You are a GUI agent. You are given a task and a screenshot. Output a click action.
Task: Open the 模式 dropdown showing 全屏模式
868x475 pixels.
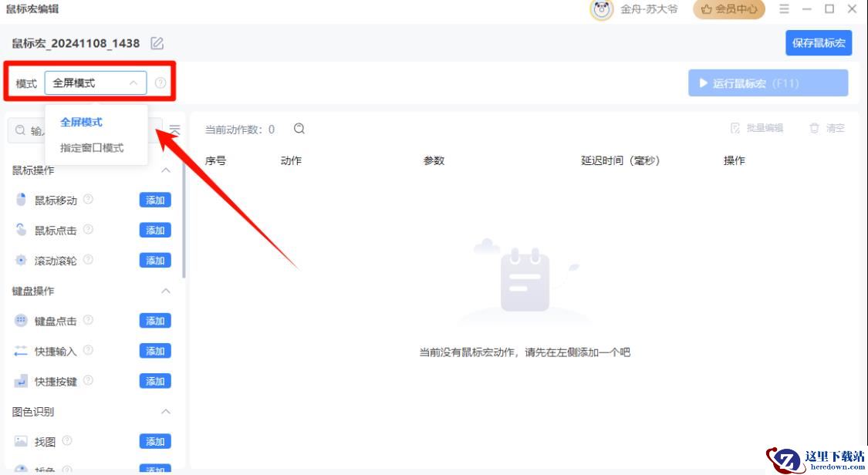(x=96, y=83)
